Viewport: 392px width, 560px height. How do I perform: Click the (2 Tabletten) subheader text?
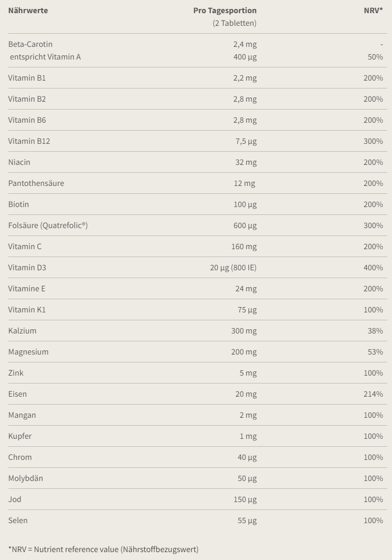pyautogui.click(x=235, y=23)
